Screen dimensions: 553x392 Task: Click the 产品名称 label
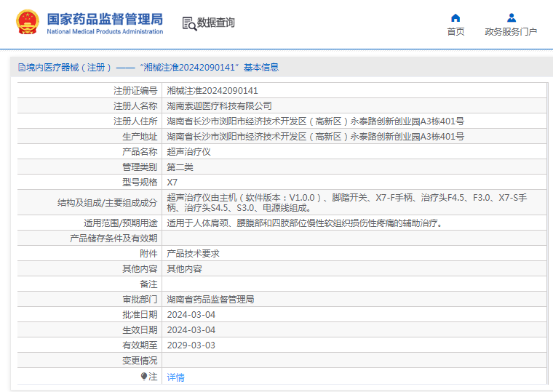pos(140,152)
